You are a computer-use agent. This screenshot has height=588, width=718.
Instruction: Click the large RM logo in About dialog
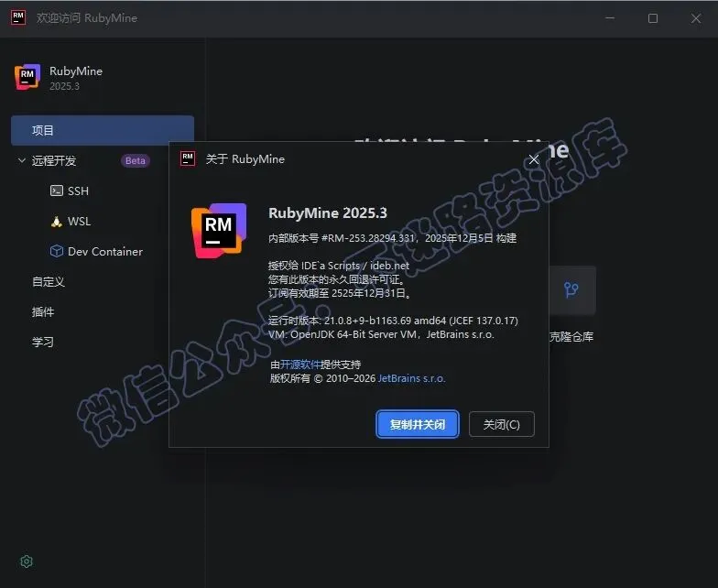[219, 231]
